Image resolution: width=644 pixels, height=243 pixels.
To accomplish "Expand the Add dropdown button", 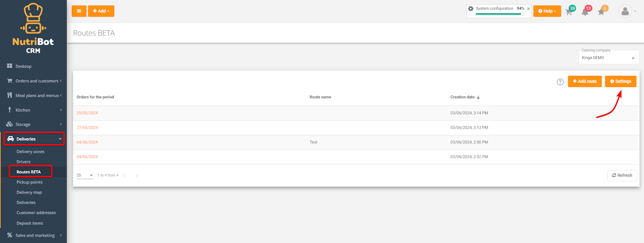I will pyautogui.click(x=101, y=11).
